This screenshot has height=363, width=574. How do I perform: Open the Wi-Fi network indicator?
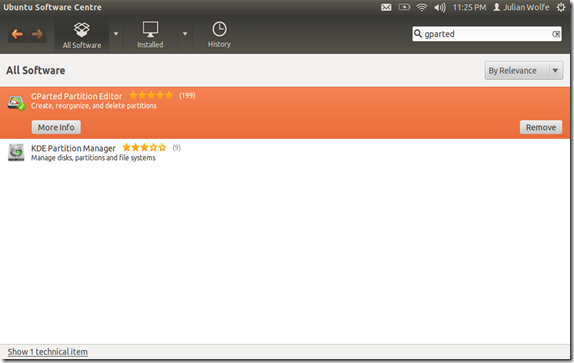[x=422, y=7]
